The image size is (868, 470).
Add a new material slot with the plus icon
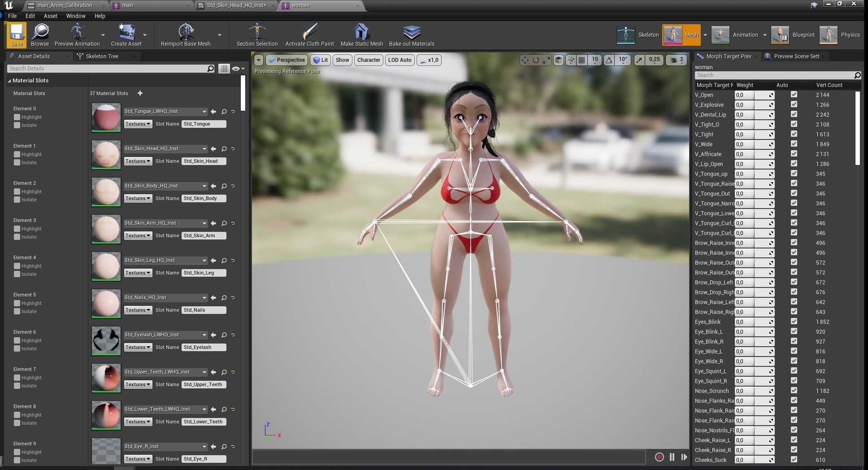coord(140,93)
